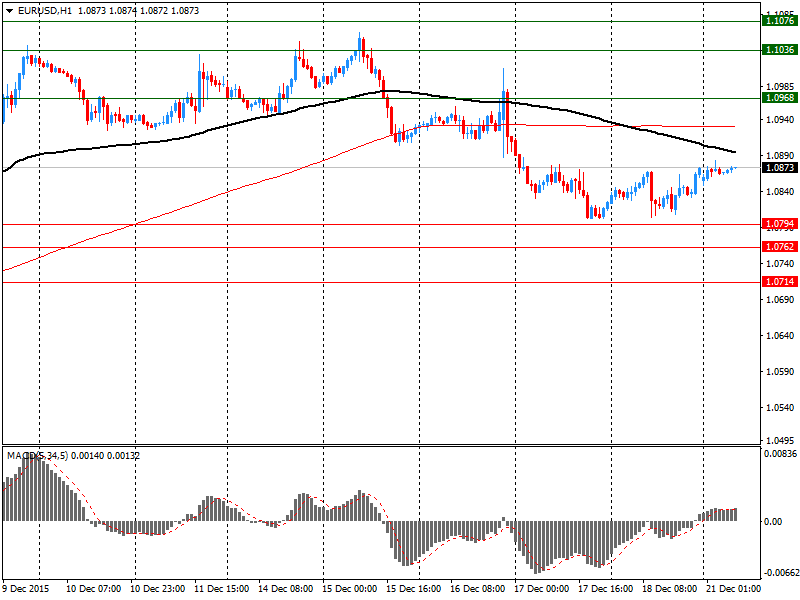Click the 1.0540 price scale value
Image resolution: width=800 pixels, height=600 pixels.
(781, 407)
